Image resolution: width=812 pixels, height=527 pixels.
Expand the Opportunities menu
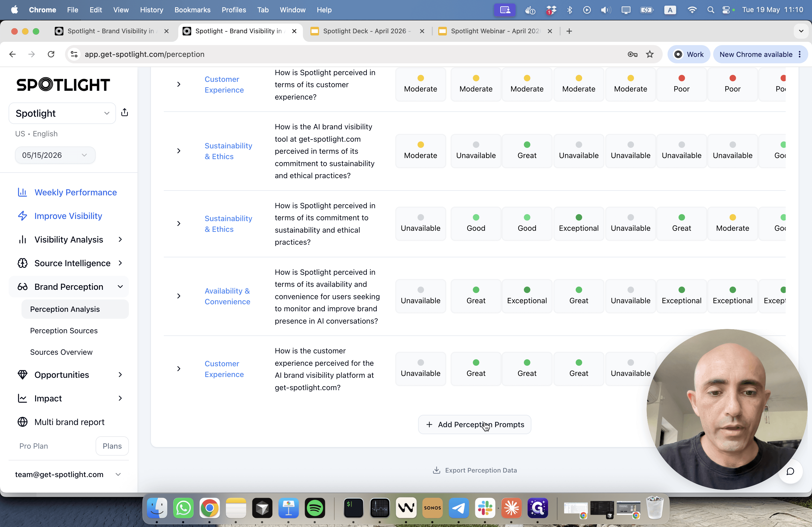[x=69, y=375]
